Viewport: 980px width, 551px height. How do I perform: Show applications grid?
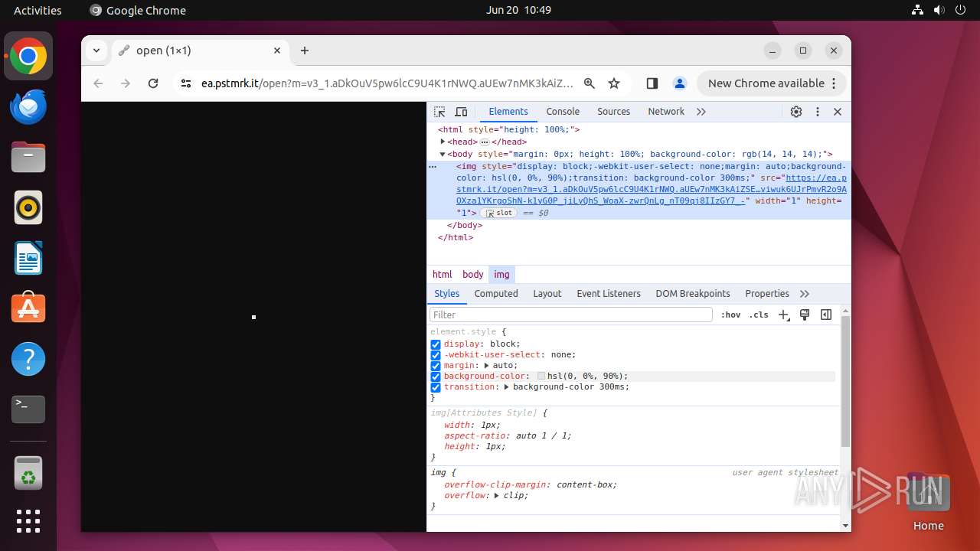click(x=28, y=521)
